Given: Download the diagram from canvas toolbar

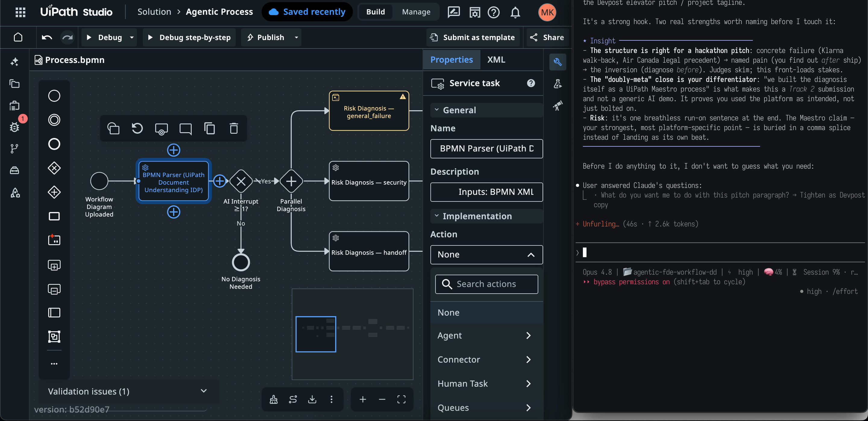Looking at the screenshot, I should point(312,399).
